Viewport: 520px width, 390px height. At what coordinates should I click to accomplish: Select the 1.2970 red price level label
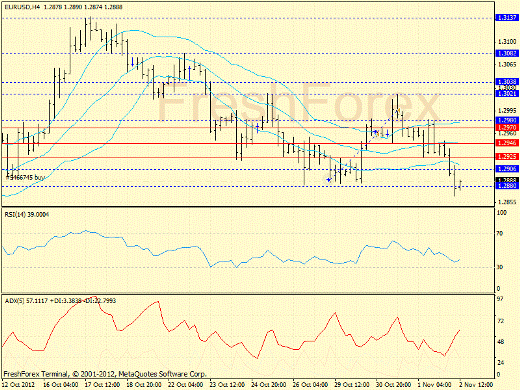507,127
